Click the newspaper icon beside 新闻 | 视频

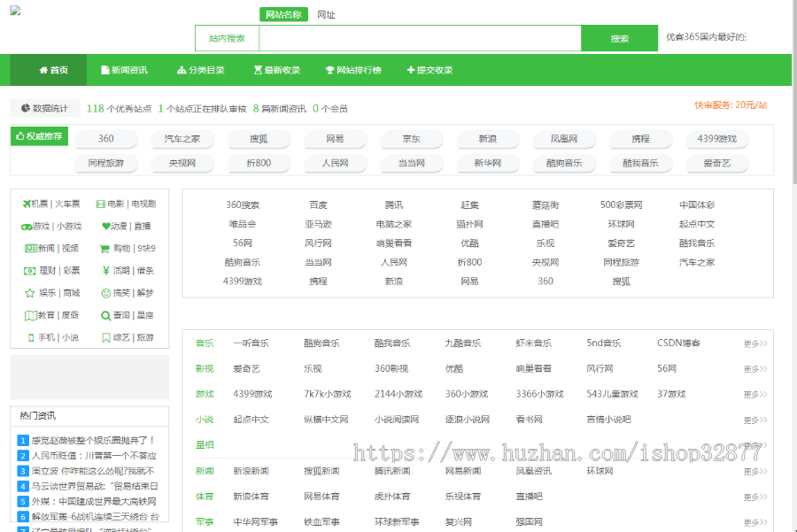pyautogui.click(x=30, y=249)
